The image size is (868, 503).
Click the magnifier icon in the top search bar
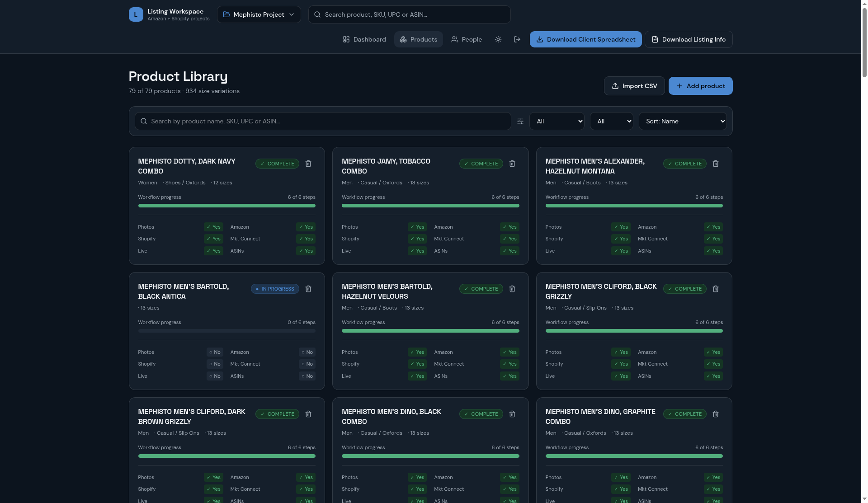click(317, 14)
